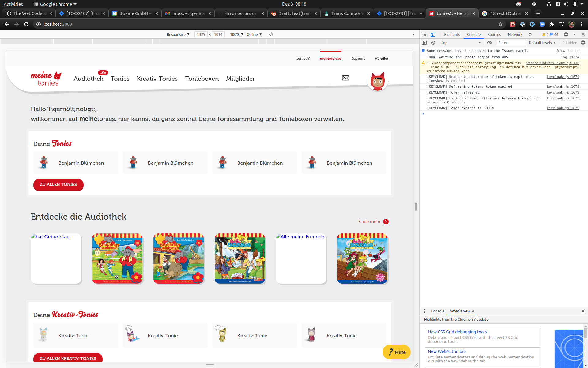The image size is (588, 368).
Task: Toggle the device toolbar in DevTools
Action: point(433,34)
